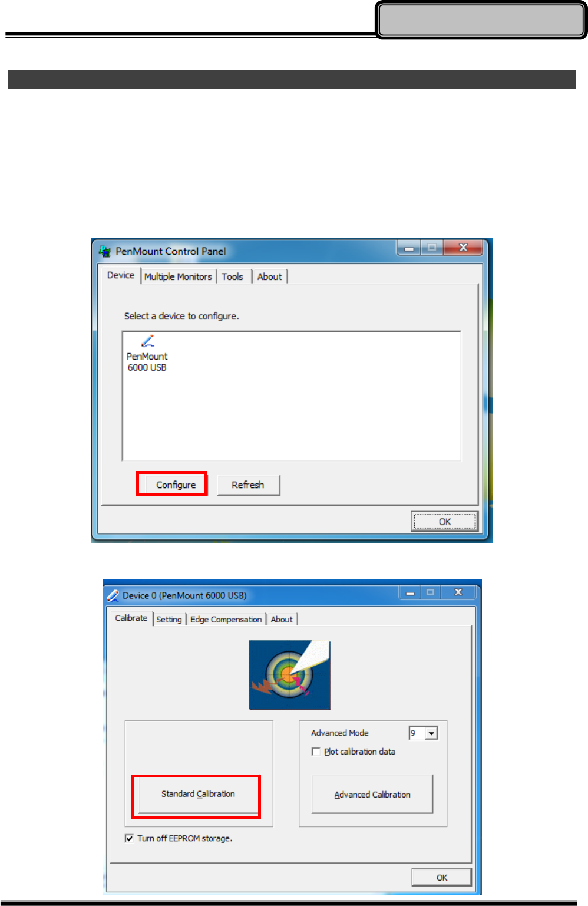Image resolution: width=588 pixels, height=906 pixels.
Task: Toggle the Plot calibration data checkbox
Action: [x=316, y=752]
